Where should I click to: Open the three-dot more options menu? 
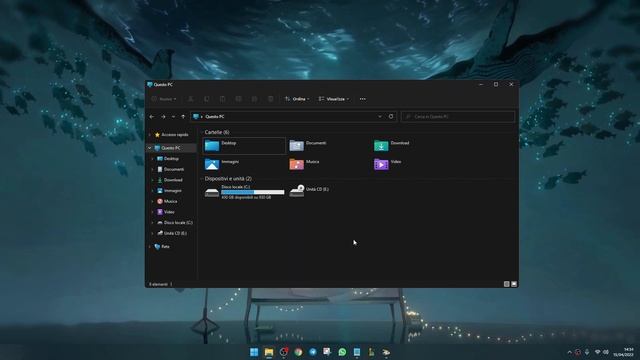362,99
